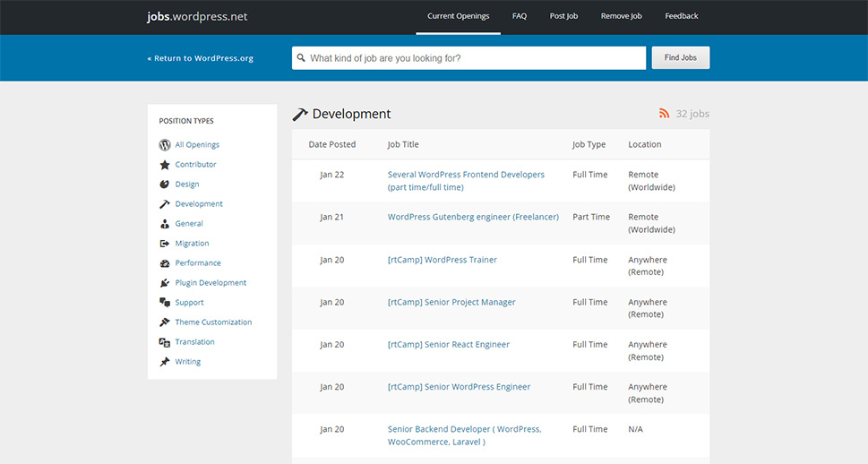Click the person icon next to General
The image size is (868, 464).
click(x=165, y=224)
